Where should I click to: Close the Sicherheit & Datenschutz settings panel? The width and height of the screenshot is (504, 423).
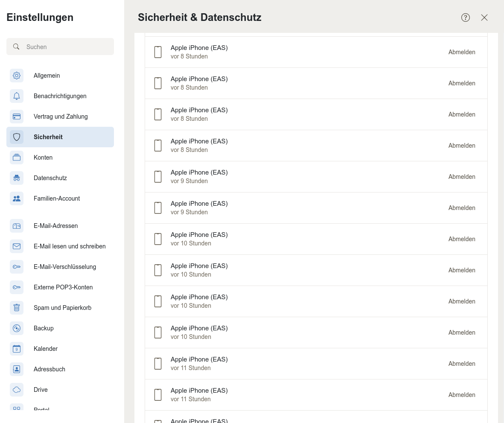(484, 18)
